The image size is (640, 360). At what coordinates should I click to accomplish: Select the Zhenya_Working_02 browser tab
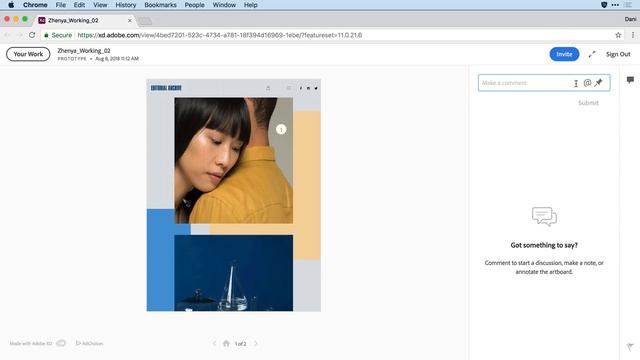(86, 20)
